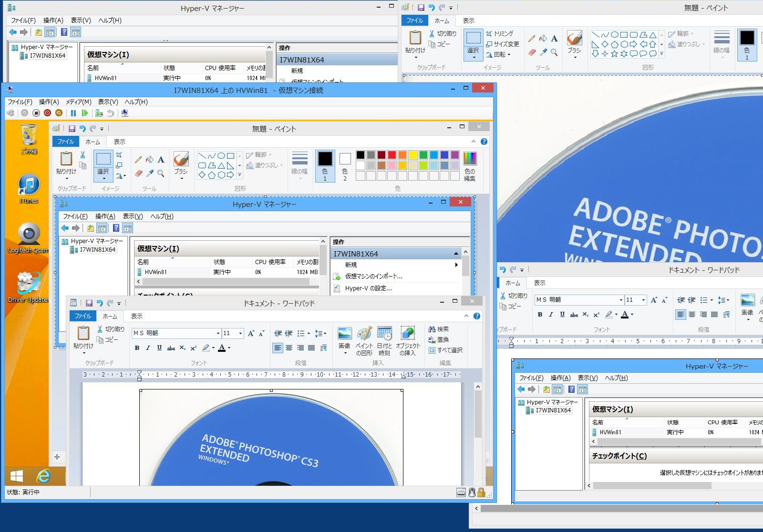763x532 pixels.
Task: Launch Internet Explorer from the guest taskbar
Action: coord(43,476)
